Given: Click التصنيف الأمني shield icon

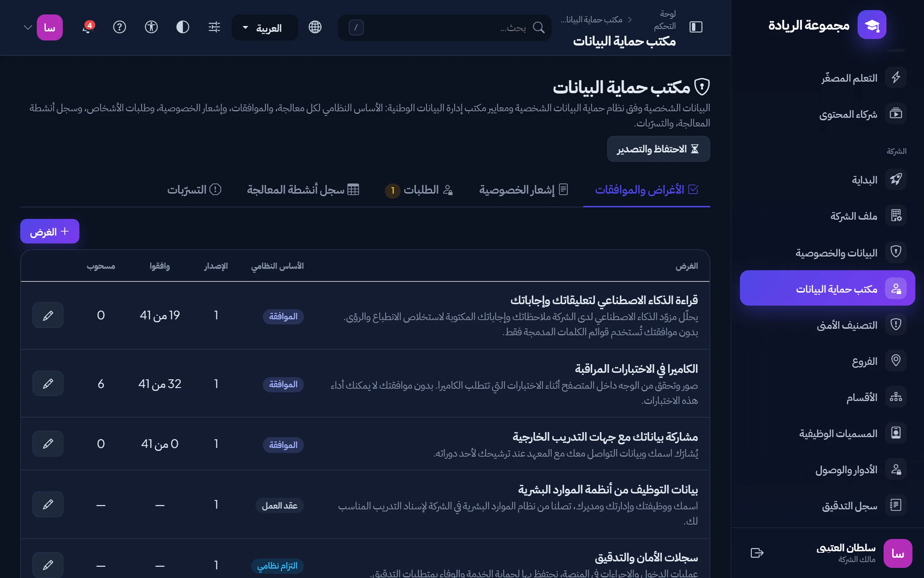Looking at the screenshot, I should point(896,324).
